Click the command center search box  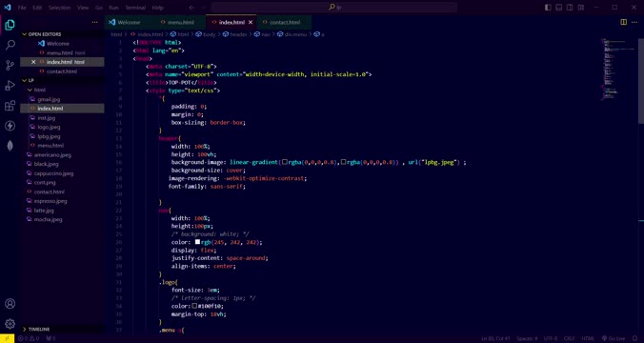[x=334, y=8]
